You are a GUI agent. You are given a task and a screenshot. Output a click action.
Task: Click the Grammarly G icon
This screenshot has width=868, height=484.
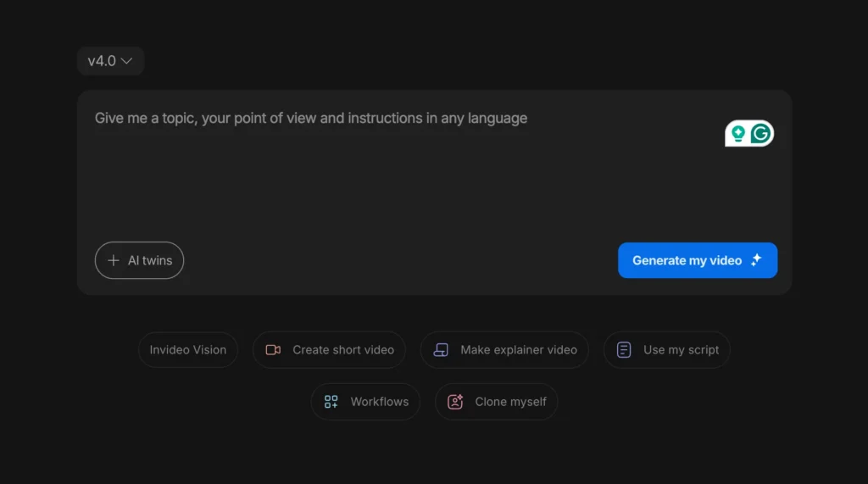point(761,133)
